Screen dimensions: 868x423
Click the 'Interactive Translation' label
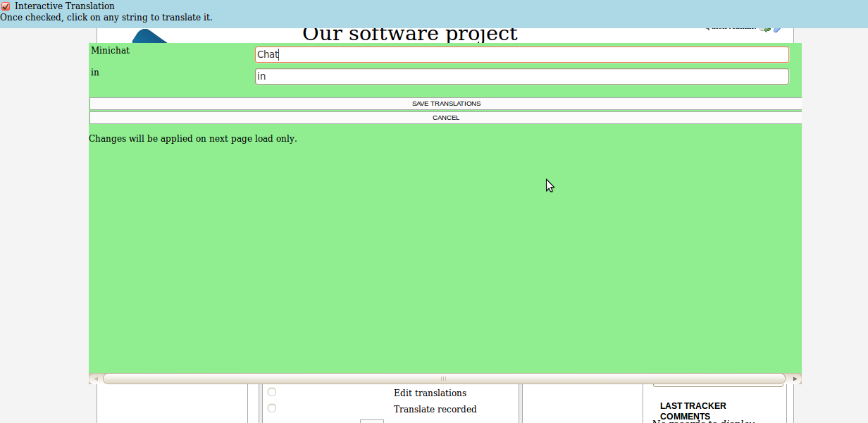(65, 6)
